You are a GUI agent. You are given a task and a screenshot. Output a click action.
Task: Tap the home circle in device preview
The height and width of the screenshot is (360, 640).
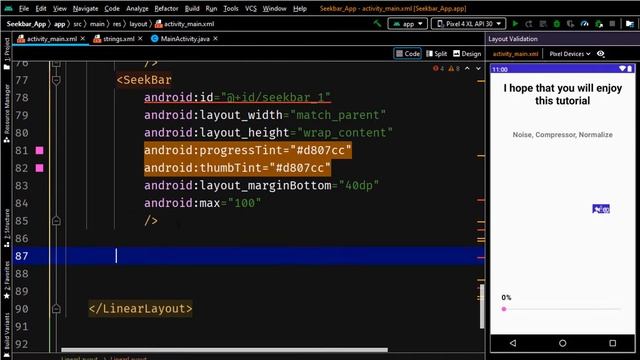click(562, 343)
